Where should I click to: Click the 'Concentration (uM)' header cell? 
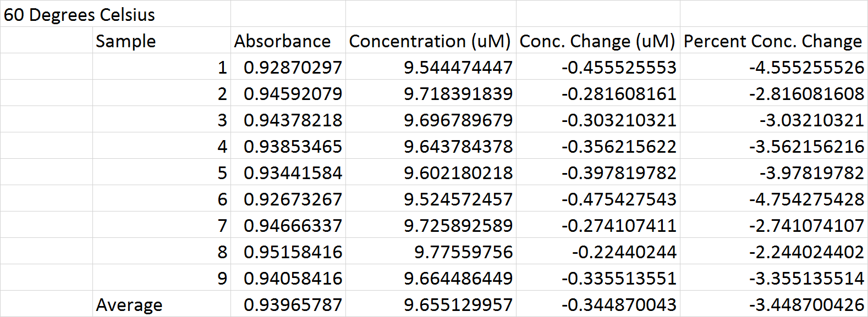point(430,41)
